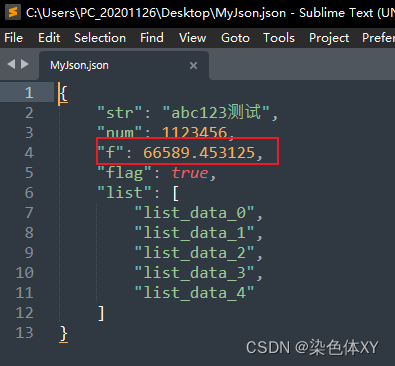Click the "str" key on line 2
Viewport: 395px width, 366px height.
pos(120,113)
